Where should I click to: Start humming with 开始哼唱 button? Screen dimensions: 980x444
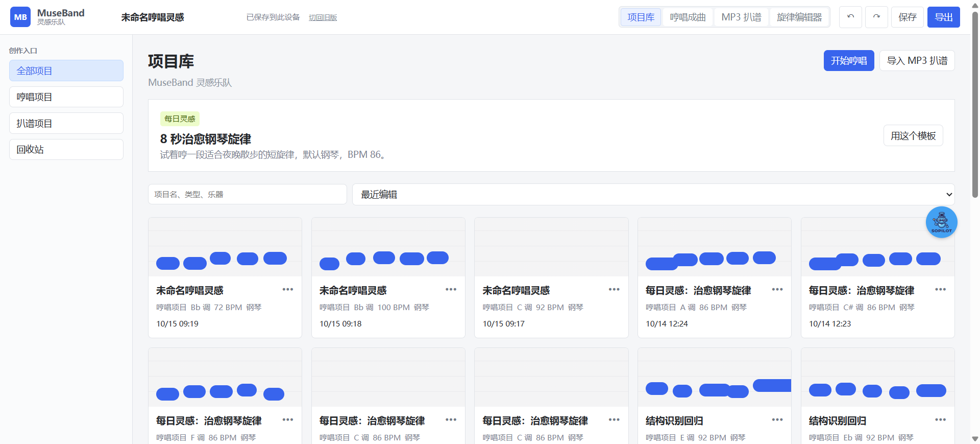pos(849,60)
